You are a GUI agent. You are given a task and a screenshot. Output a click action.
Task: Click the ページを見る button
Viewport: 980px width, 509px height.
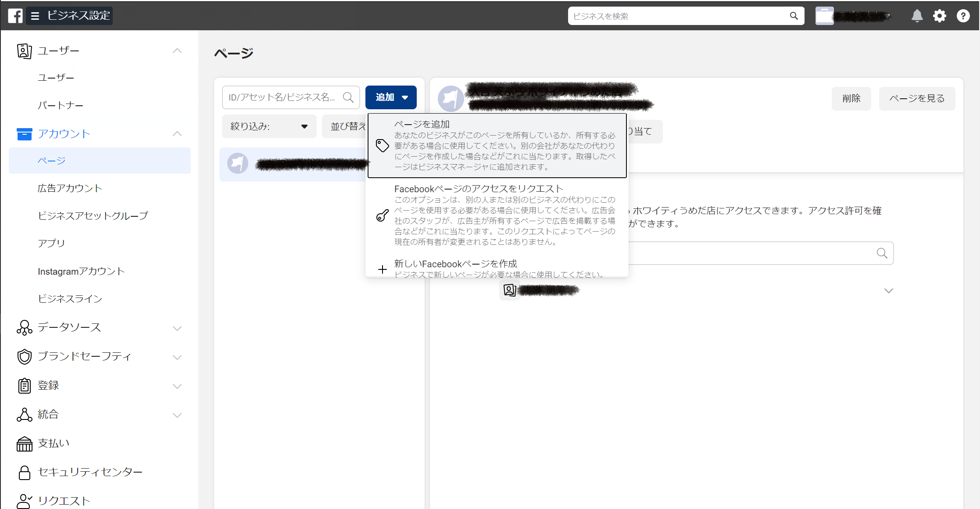point(917,98)
